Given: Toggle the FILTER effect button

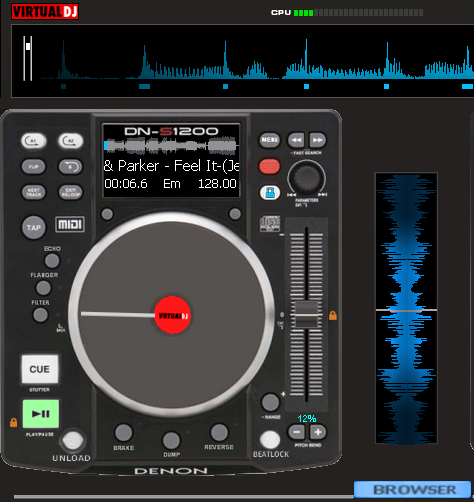Looking at the screenshot, I should [x=40, y=315].
